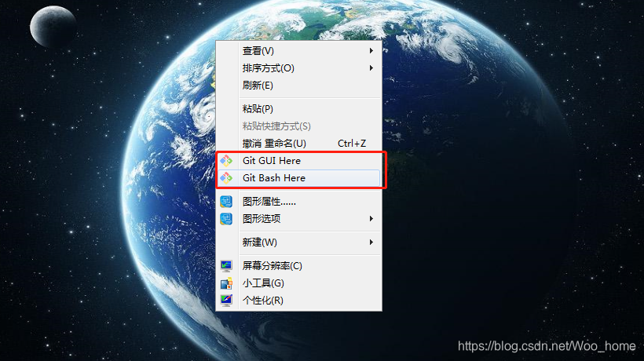Image resolution: width=644 pixels, height=361 pixels.
Task: Open the 排序方式(O) menu entry
Action: (x=298, y=68)
